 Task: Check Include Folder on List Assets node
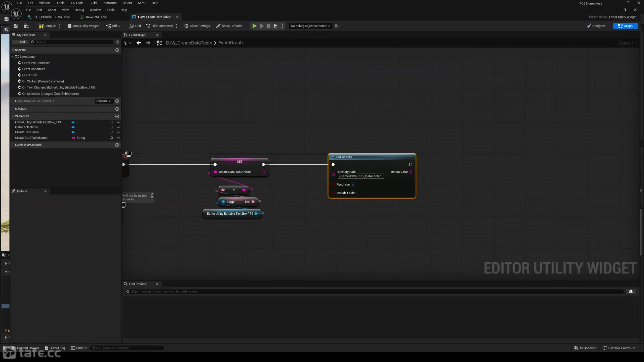tap(359, 193)
